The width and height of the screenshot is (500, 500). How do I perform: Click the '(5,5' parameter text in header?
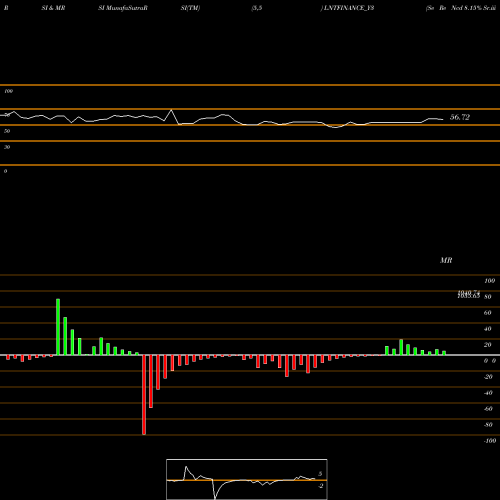[x=257, y=8]
